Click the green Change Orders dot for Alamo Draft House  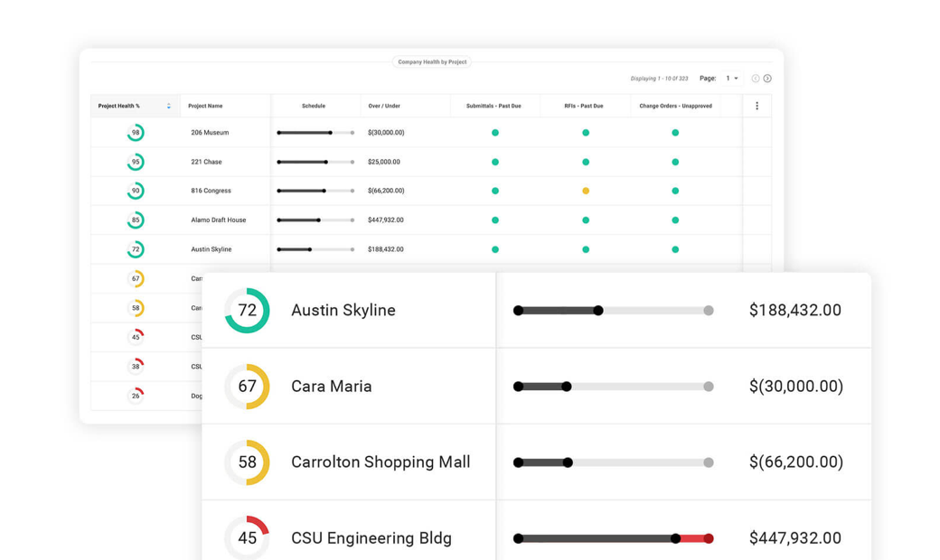674,219
